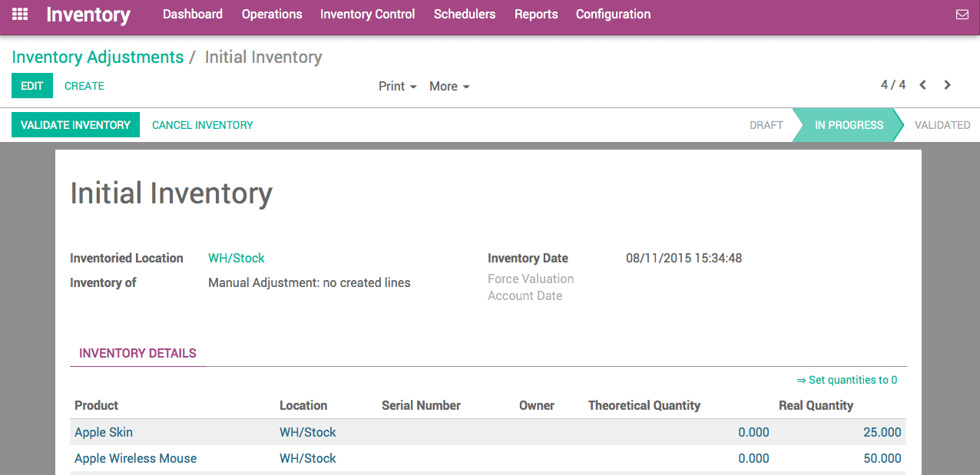Select the Inventory Control menu
The image size is (980, 475).
(367, 14)
